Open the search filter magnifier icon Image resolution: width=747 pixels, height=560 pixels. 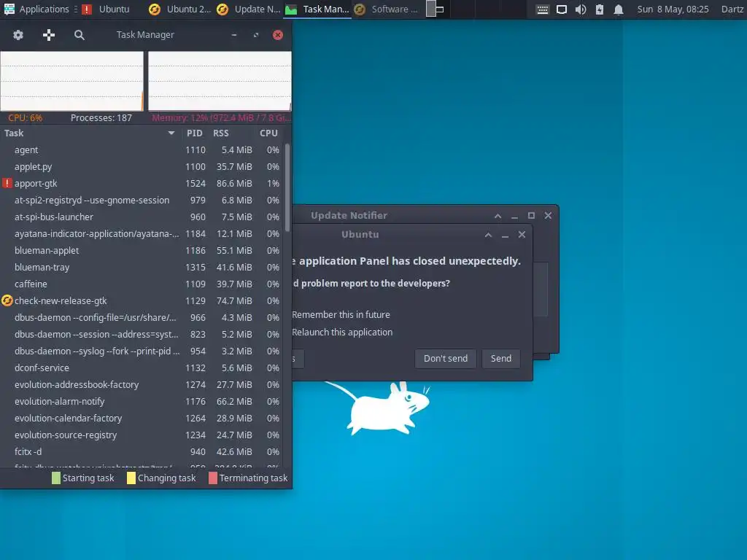(x=80, y=35)
